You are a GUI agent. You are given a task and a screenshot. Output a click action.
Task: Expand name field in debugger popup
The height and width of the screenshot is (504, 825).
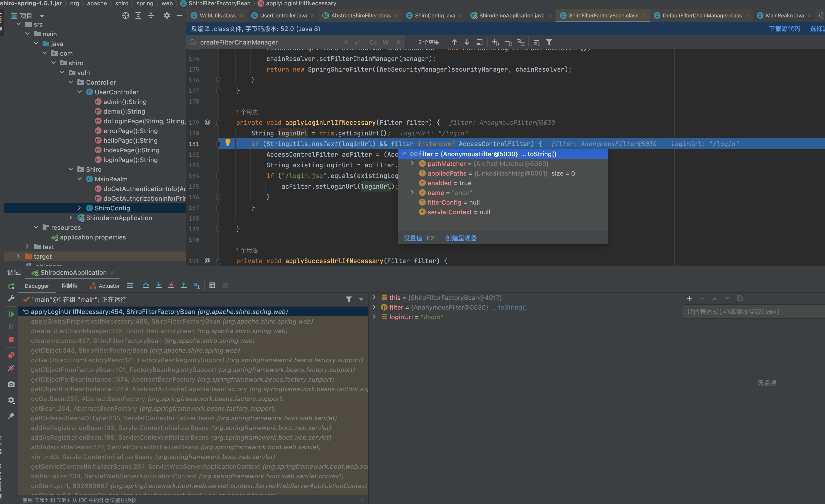click(412, 193)
